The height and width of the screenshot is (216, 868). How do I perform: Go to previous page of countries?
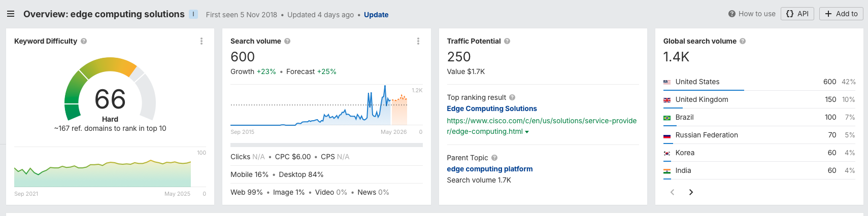673,192
